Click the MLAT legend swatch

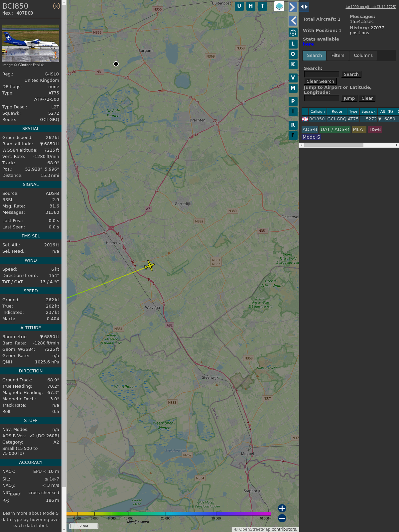359,130
